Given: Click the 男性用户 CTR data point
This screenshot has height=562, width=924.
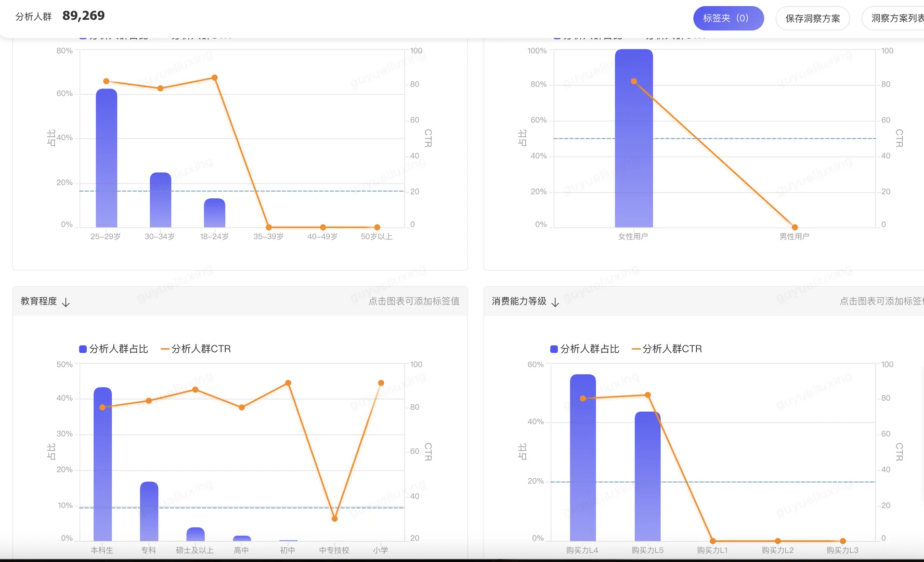Looking at the screenshot, I should [x=794, y=227].
